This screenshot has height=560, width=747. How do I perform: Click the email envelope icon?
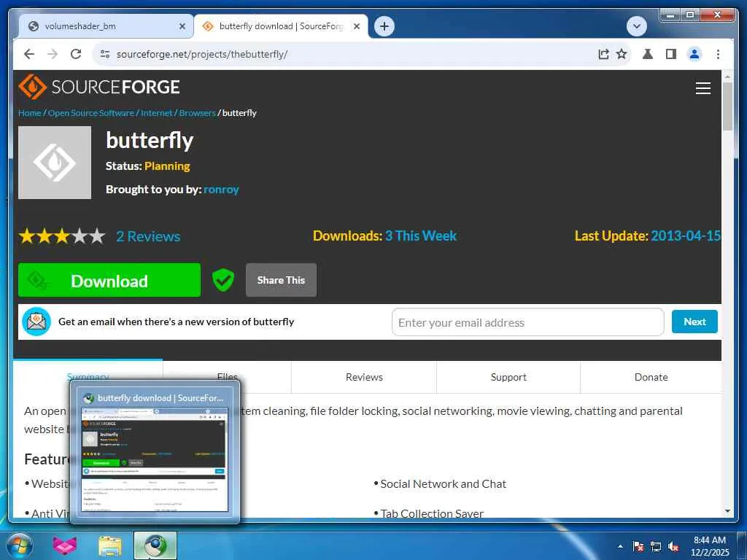click(36, 322)
